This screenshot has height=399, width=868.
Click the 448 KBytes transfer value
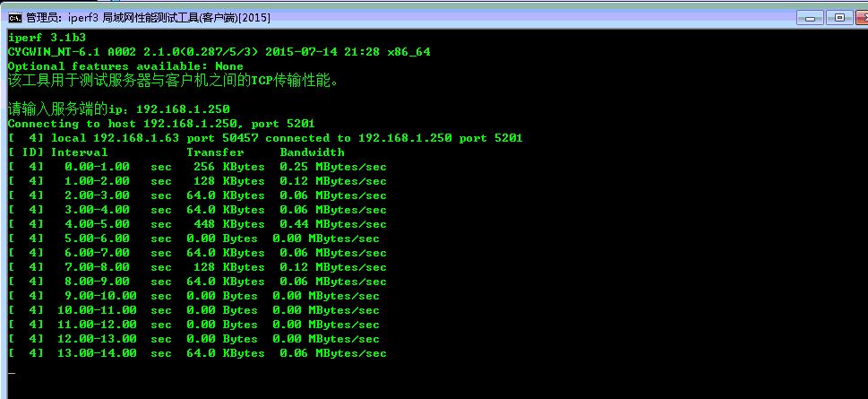point(229,224)
